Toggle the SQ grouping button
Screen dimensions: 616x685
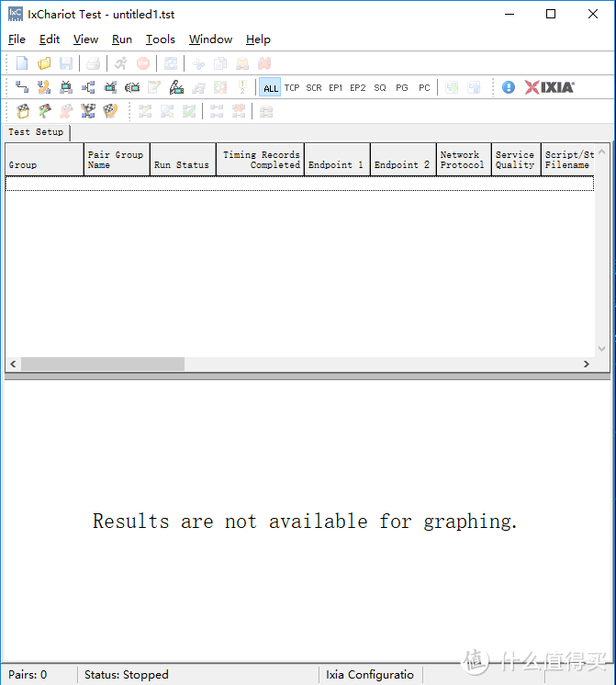point(380,88)
